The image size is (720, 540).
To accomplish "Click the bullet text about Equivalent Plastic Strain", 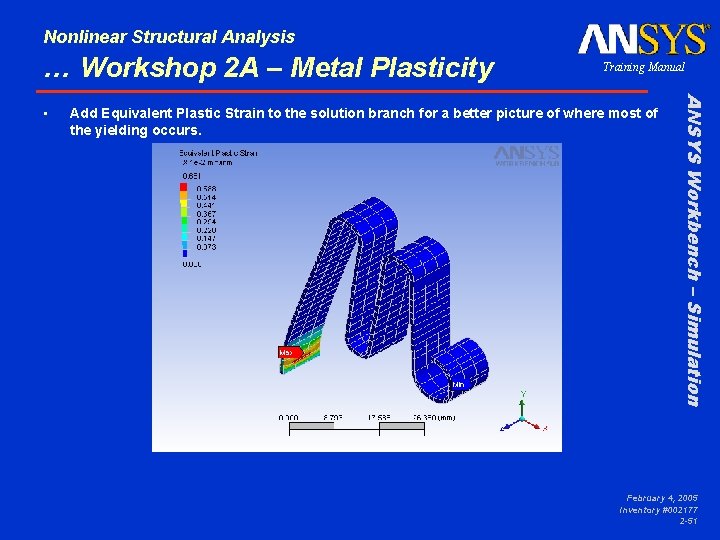I will pos(364,122).
